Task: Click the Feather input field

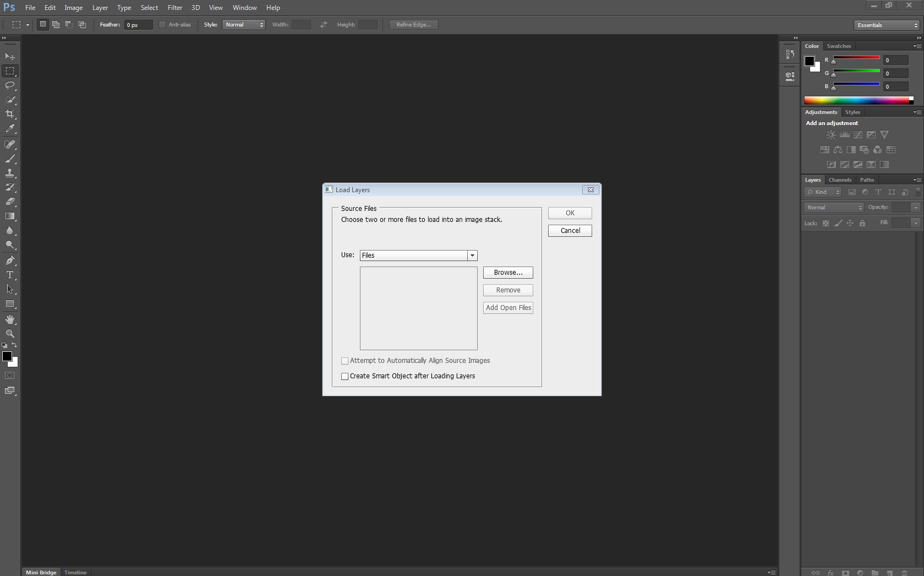Action: pyautogui.click(x=138, y=25)
